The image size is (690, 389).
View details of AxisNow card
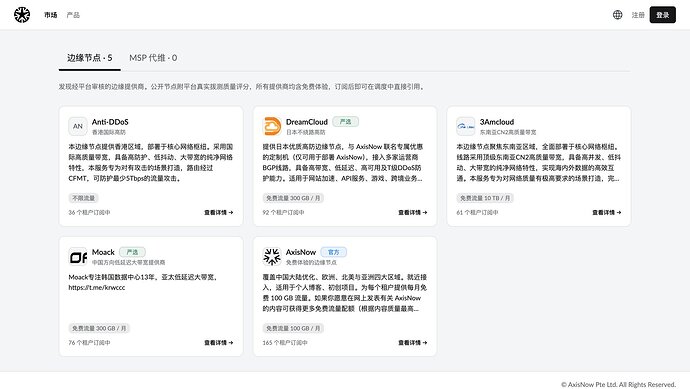point(413,343)
